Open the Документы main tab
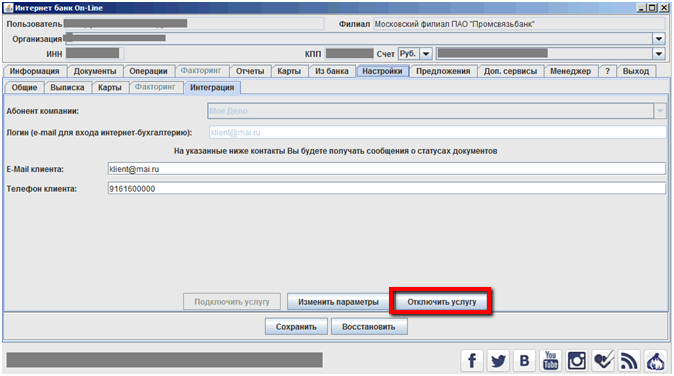 [x=95, y=71]
